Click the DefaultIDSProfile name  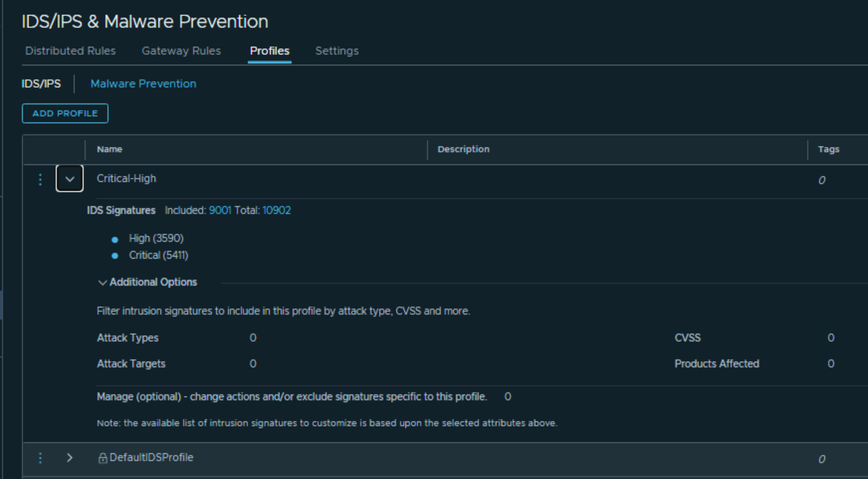[151, 457]
